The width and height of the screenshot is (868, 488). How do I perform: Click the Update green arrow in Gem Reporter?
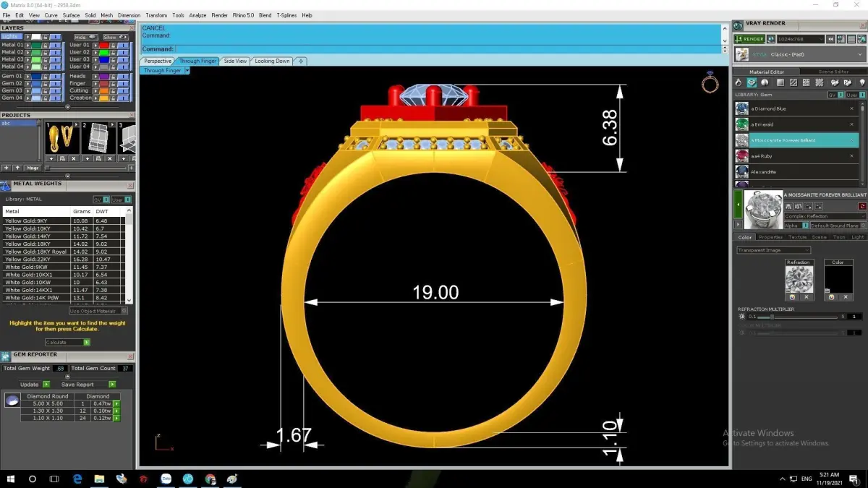[46, 385]
